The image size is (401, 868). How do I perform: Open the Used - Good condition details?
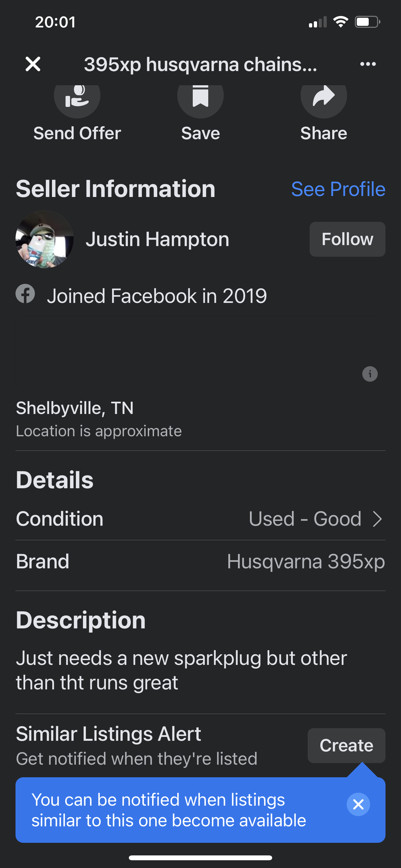(305, 519)
